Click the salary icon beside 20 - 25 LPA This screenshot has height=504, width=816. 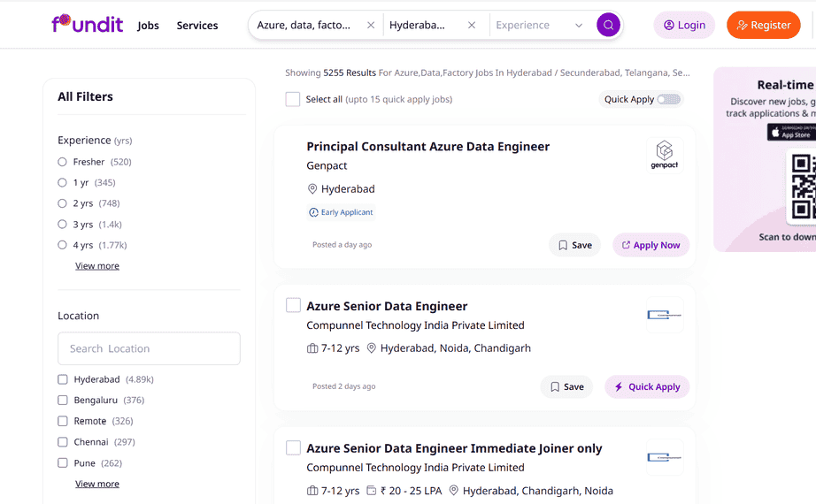coord(371,491)
